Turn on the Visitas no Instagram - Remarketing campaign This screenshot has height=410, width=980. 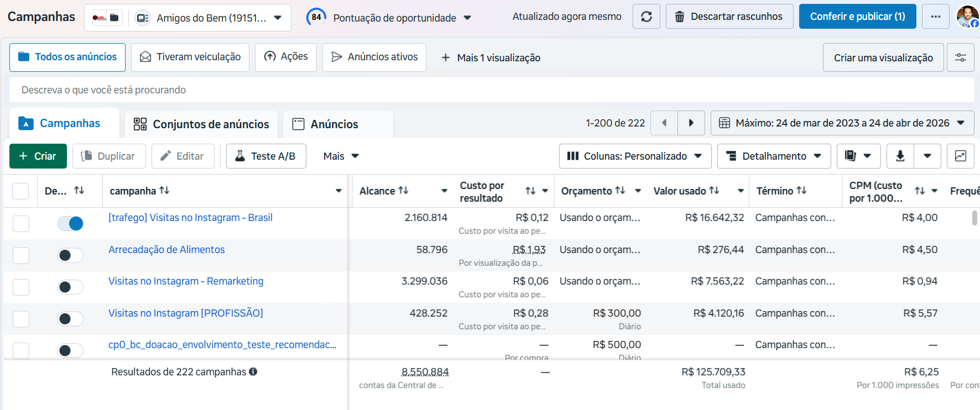[x=70, y=287]
